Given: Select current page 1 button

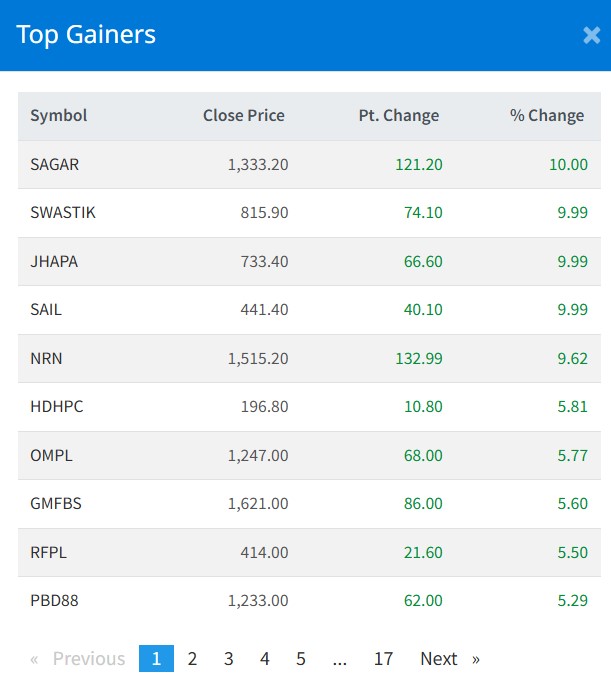Looking at the screenshot, I should [x=156, y=658].
